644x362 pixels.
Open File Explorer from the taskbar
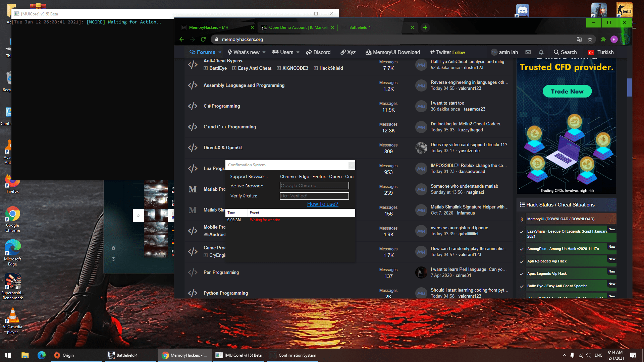pyautogui.click(x=25, y=355)
